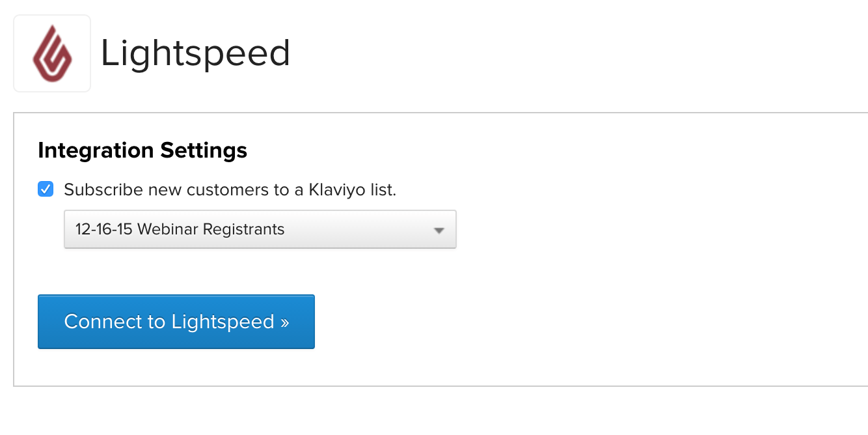Click the Lightspeed flame logo icon
868x435 pixels.
(52, 54)
